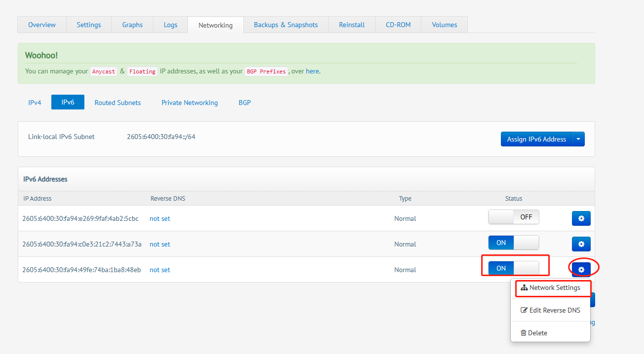Click gear icon for the 48eb address
Screen dimensions: 644x354
click(x=581, y=270)
